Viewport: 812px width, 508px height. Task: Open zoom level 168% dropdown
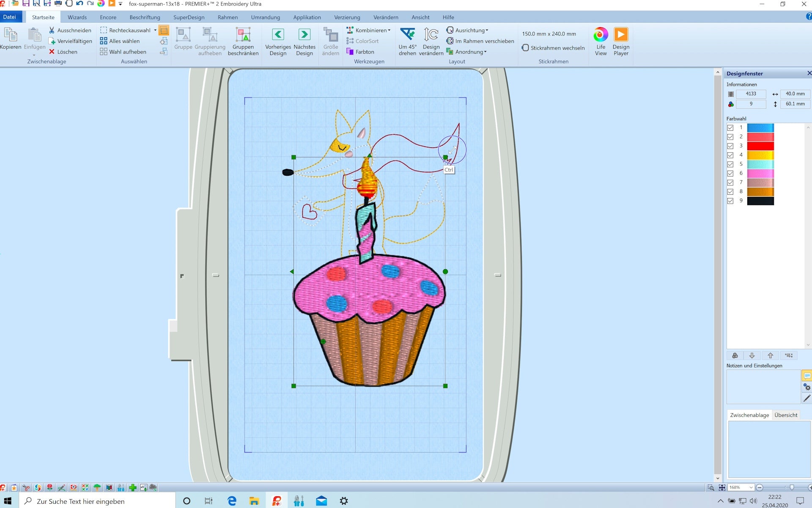pyautogui.click(x=751, y=488)
